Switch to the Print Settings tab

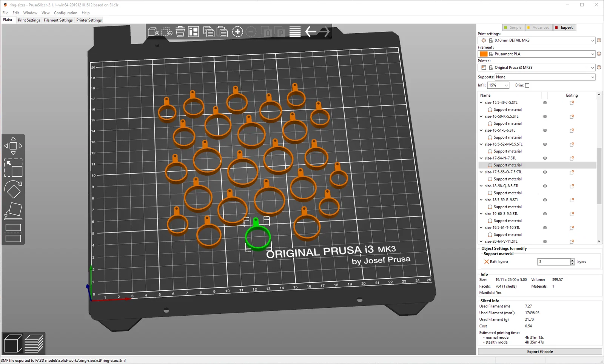29,20
